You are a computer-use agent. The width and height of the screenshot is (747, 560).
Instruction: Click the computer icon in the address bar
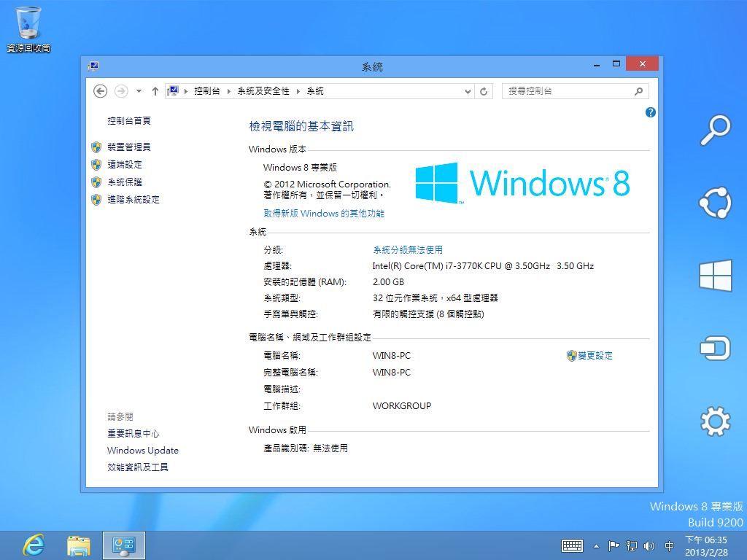(x=173, y=91)
